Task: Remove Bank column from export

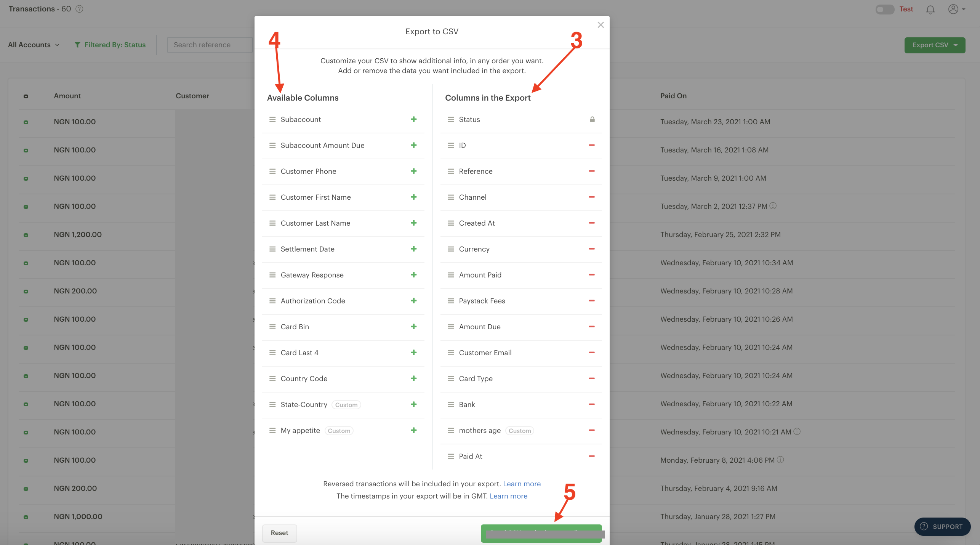Action: 592,404
